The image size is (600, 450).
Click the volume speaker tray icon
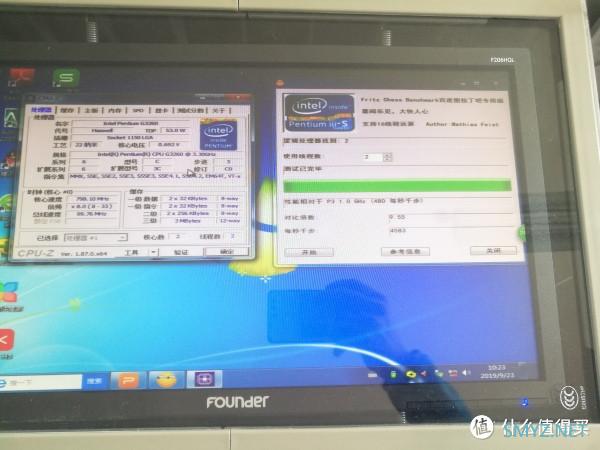(x=466, y=373)
